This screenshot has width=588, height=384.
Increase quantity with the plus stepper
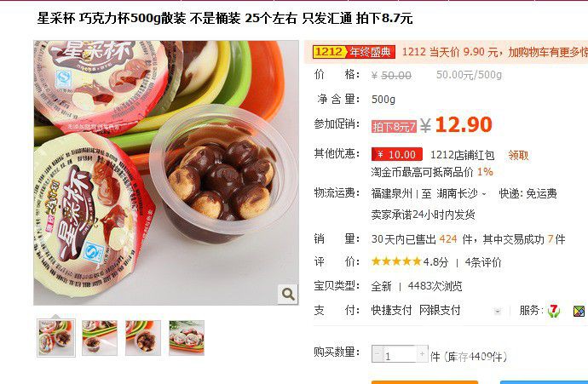pos(422,354)
